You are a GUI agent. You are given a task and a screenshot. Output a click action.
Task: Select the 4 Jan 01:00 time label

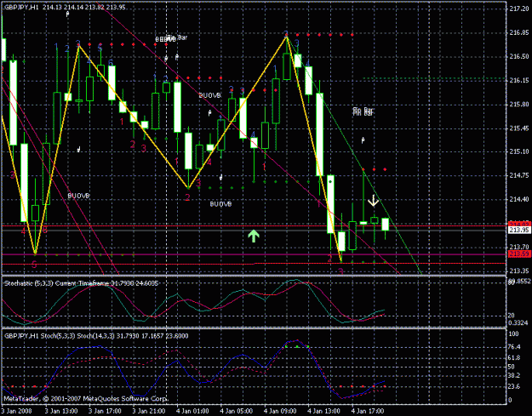point(192,411)
